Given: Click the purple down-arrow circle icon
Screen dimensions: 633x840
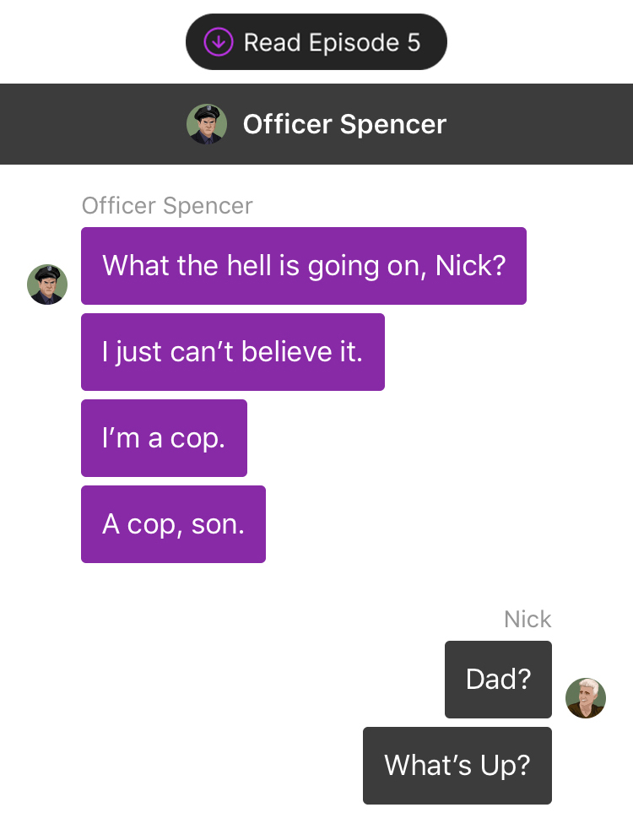Looking at the screenshot, I should coord(219,41).
